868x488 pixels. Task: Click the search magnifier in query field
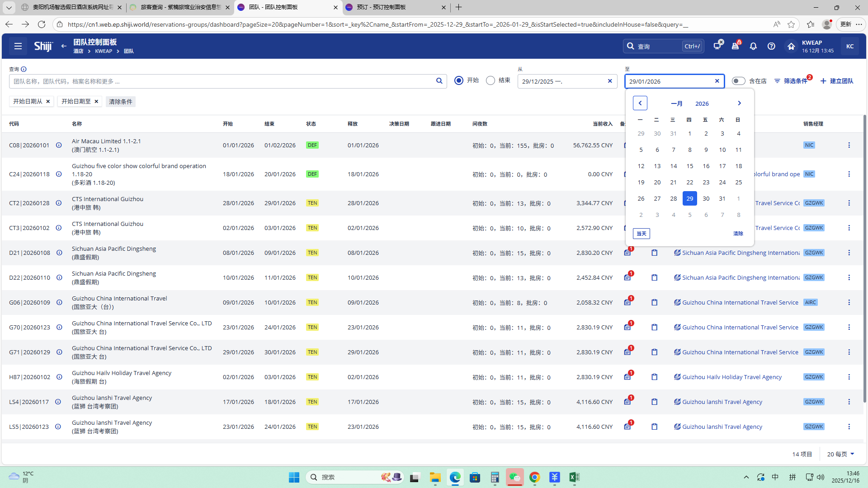point(439,81)
